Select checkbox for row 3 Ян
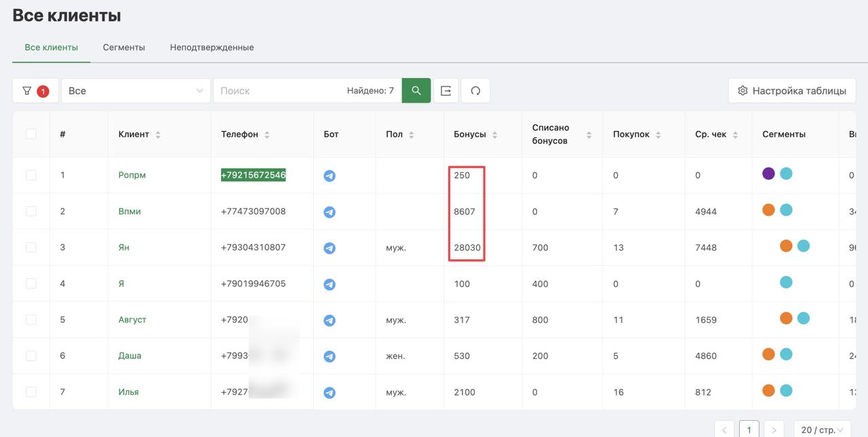The height and width of the screenshot is (437, 868). tap(31, 247)
